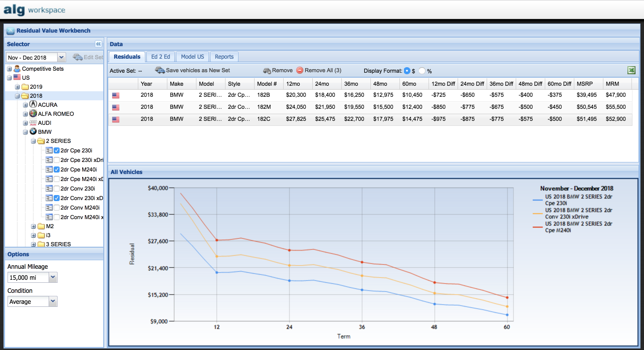Sort by the 12mo column header
This screenshot has height=350, width=644.
(x=297, y=84)
